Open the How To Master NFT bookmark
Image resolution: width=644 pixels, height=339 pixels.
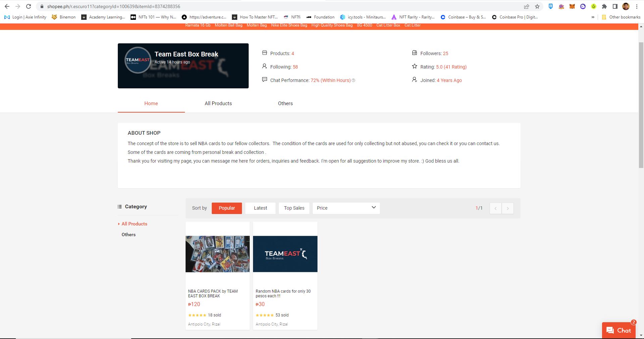pyautogui.click(x=255, y=17)
